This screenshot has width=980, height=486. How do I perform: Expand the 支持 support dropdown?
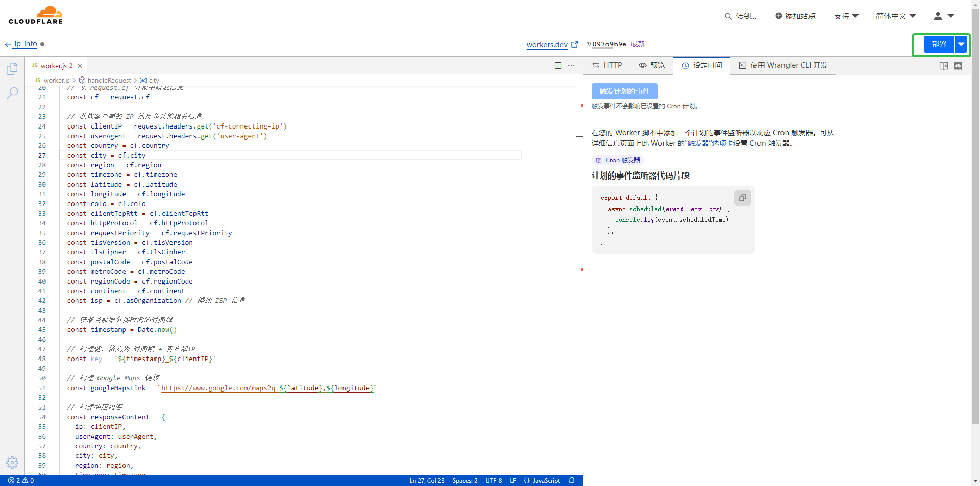click(x=846, y=16)
